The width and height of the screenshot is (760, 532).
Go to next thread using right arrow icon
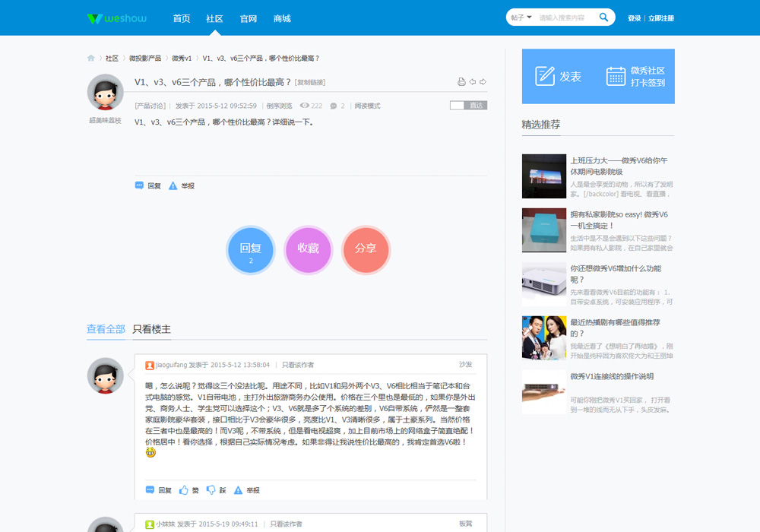(483, 82)
